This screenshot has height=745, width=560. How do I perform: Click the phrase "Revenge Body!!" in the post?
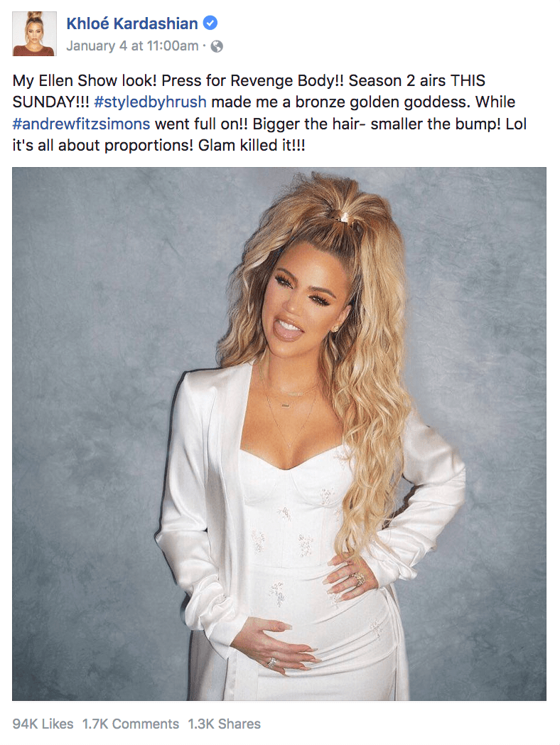[287, 81]
